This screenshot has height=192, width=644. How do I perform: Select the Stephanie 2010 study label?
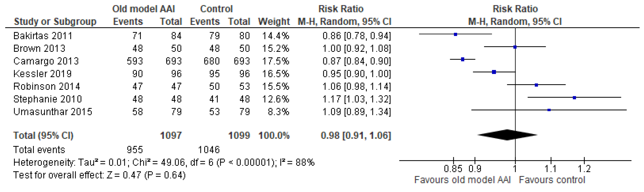pos(48,99)
